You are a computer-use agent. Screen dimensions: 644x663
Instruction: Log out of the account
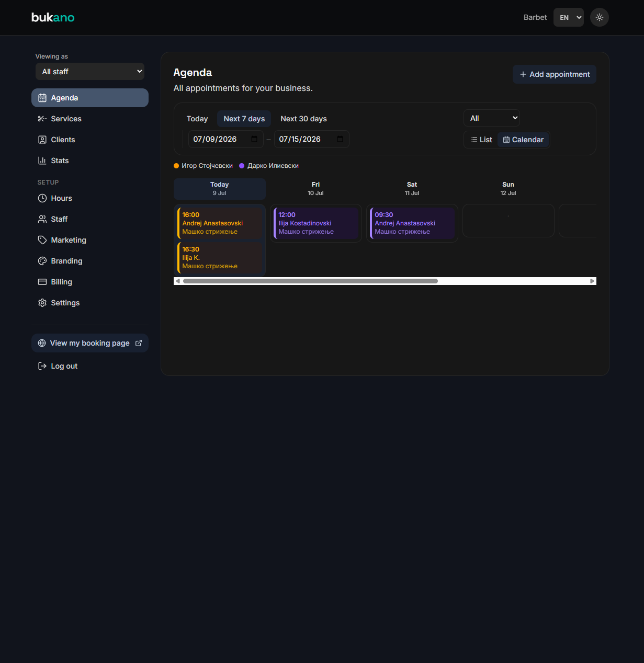90,366
